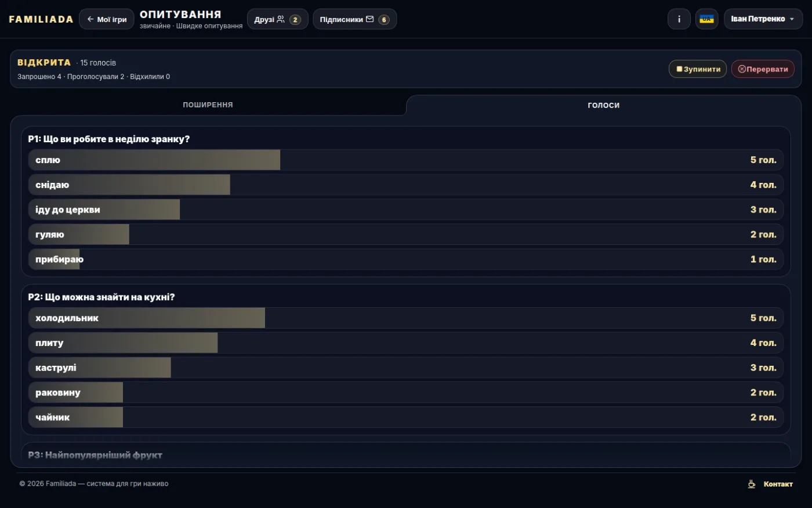Select the ГОЛОСИ tab
This screenshot has width=812, height=508.
pyautogui.click(x=604, y=105)
